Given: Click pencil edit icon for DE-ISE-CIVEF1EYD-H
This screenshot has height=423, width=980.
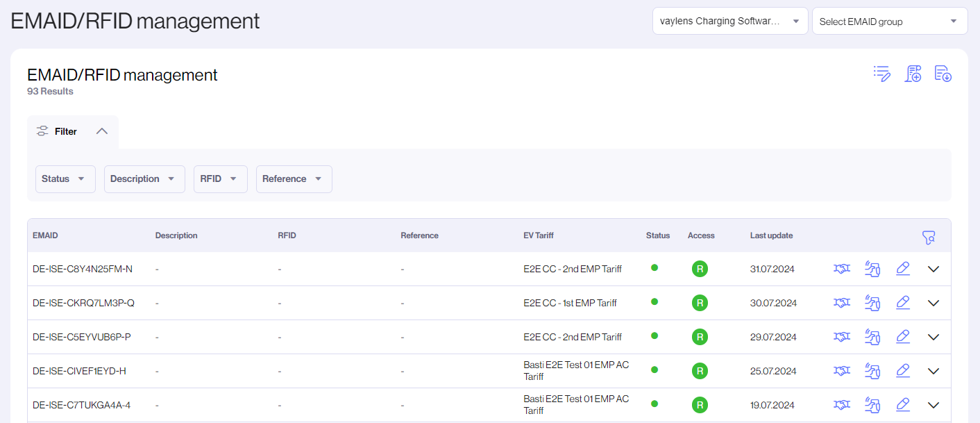Looking at the screenshot, I should point(902,371).
